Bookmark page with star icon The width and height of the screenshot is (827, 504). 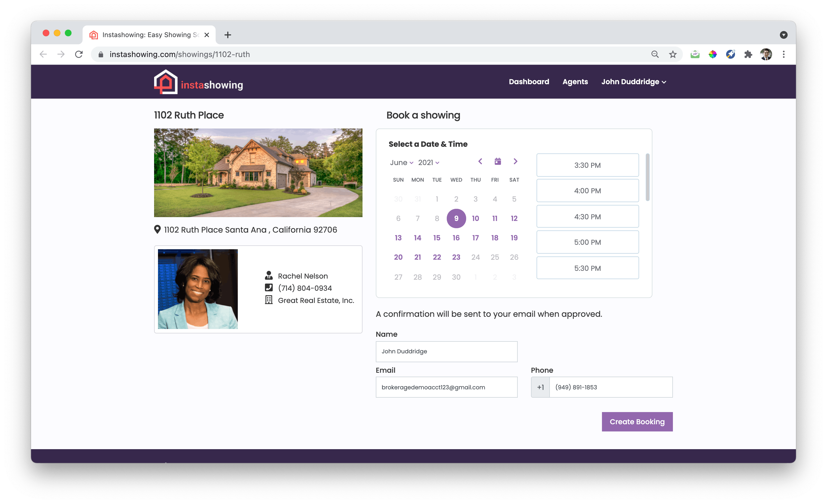point(673,54)
